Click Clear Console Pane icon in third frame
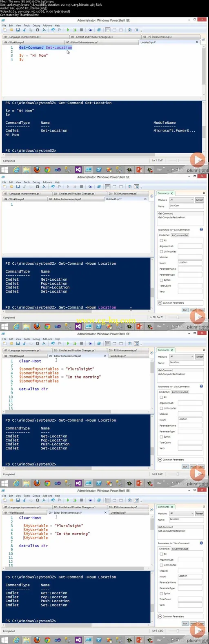Viewport: 209px width, 644px height. click(44, 343)
